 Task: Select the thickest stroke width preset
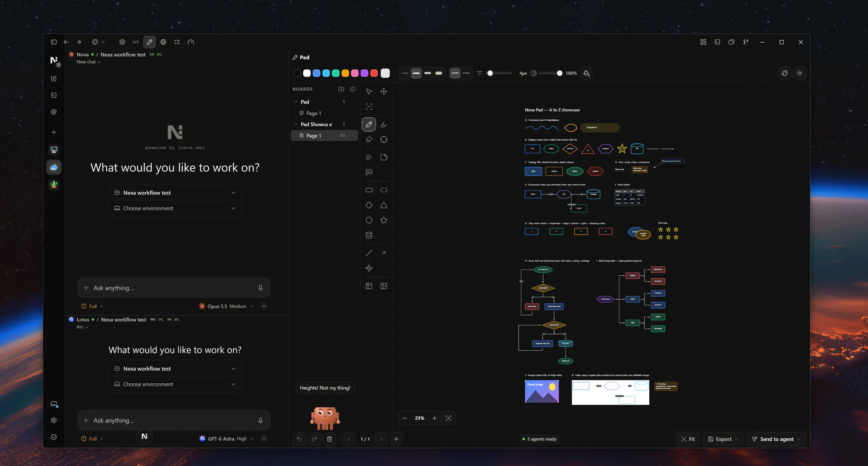pos(439,73)
